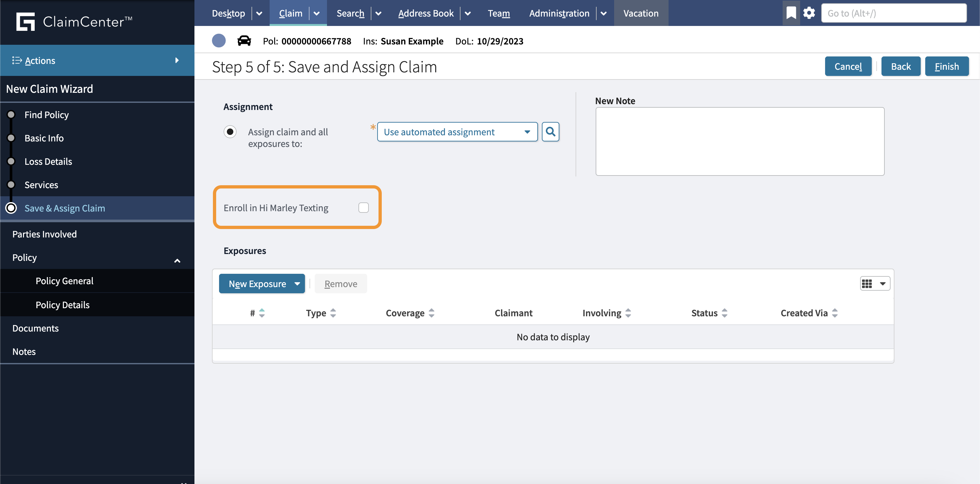Select the Assign claim and all exposures radio button
Viewport: 980px width, 484px height.
[x=230, y=132]
